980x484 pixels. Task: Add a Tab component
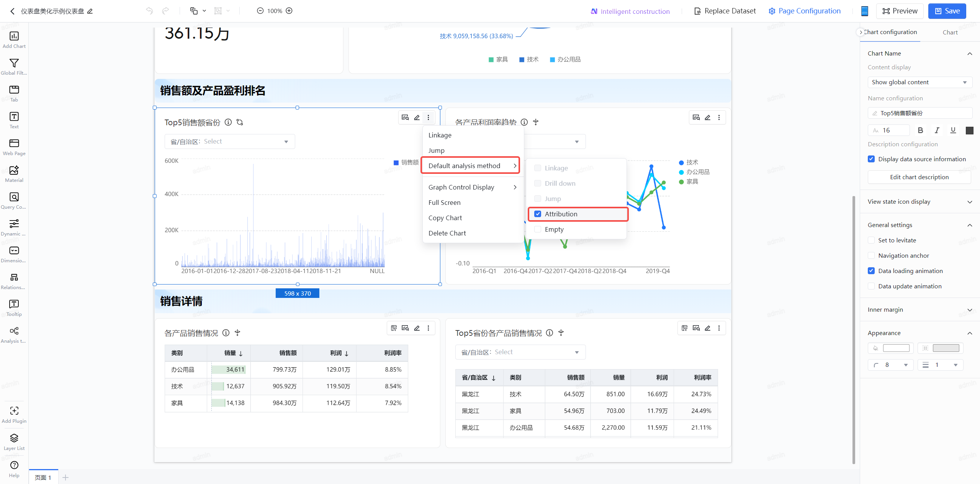tap(14, 93)
